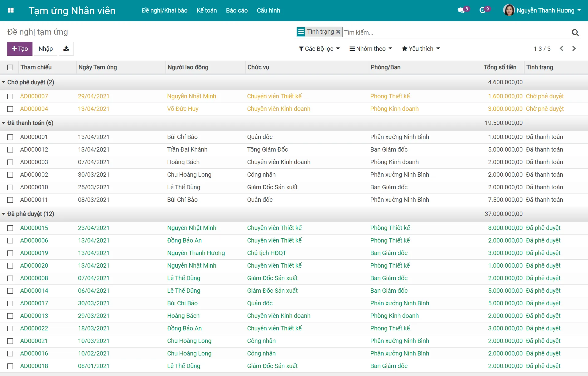Open the Nhóm theo group-by dropdown
The image size is (588, 376).
371,49
